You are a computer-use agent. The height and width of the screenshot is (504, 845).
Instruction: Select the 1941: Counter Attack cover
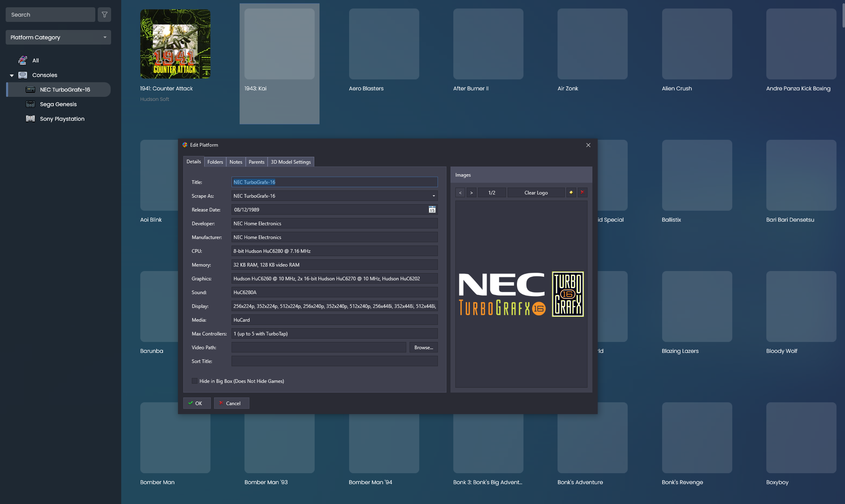click(175, 44)
